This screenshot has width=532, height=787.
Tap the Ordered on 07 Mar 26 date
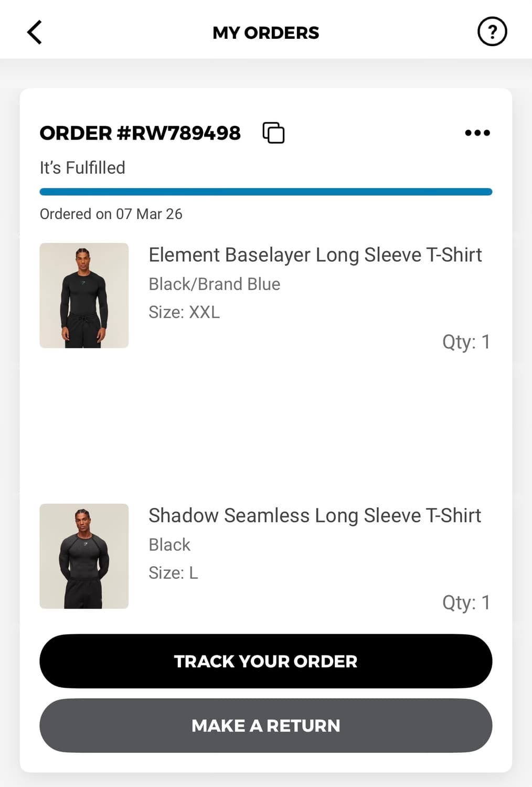(111, 214)
